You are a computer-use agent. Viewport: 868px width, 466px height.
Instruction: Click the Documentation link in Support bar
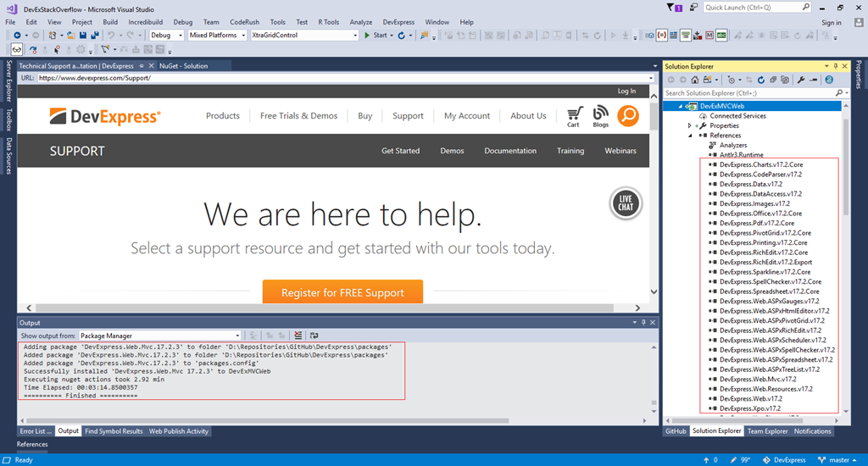coord(510,151)
